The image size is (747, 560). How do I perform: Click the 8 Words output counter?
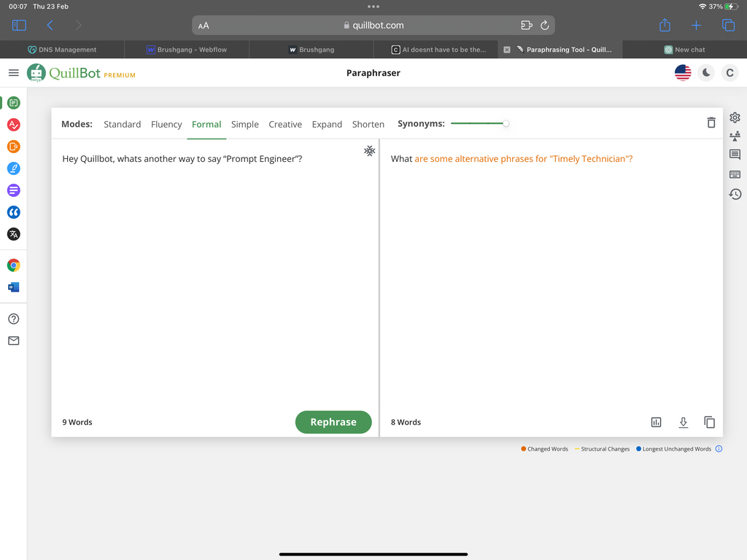click(x=406, y=422)
